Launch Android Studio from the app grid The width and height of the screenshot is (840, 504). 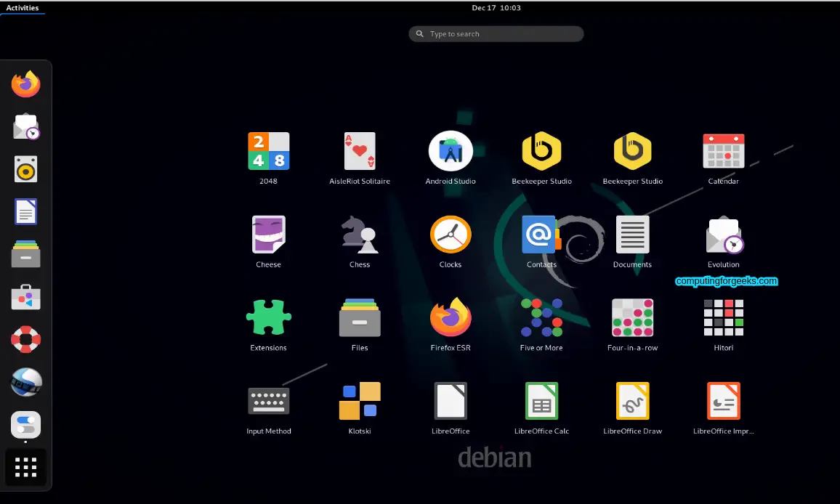click(x=451, y=152)
